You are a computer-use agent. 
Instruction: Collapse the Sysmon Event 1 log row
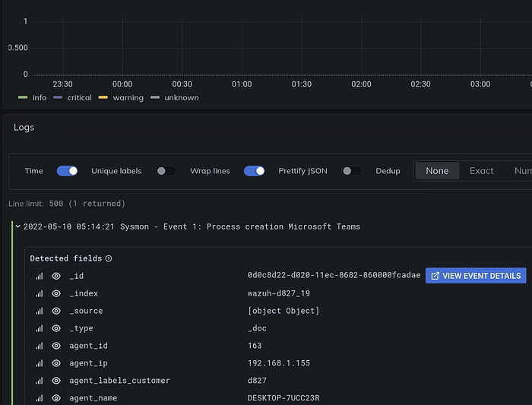18,226
